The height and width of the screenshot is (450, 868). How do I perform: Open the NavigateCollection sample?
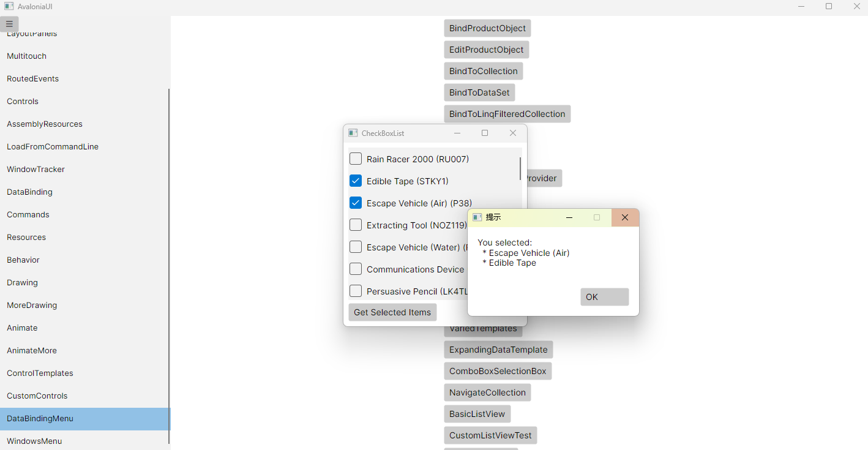[x=487, y=392]
